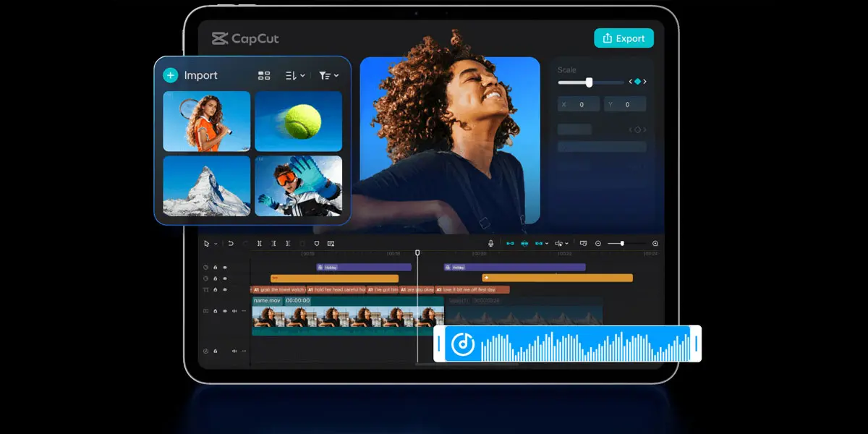Toggle lock on the audio track
The height and width of the screenshot is (434, 868).
coord(215,351)
